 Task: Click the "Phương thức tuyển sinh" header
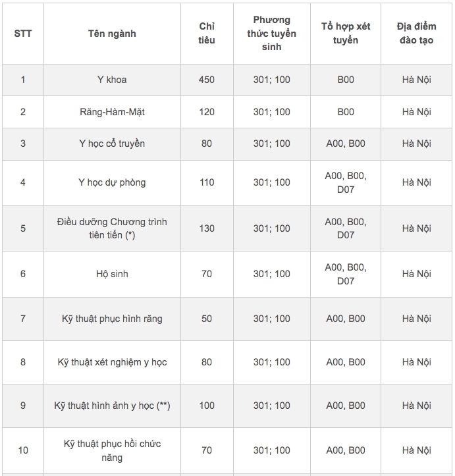pos(271,33)
